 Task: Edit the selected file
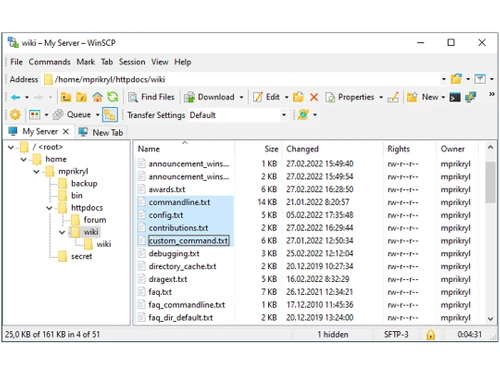266,97
